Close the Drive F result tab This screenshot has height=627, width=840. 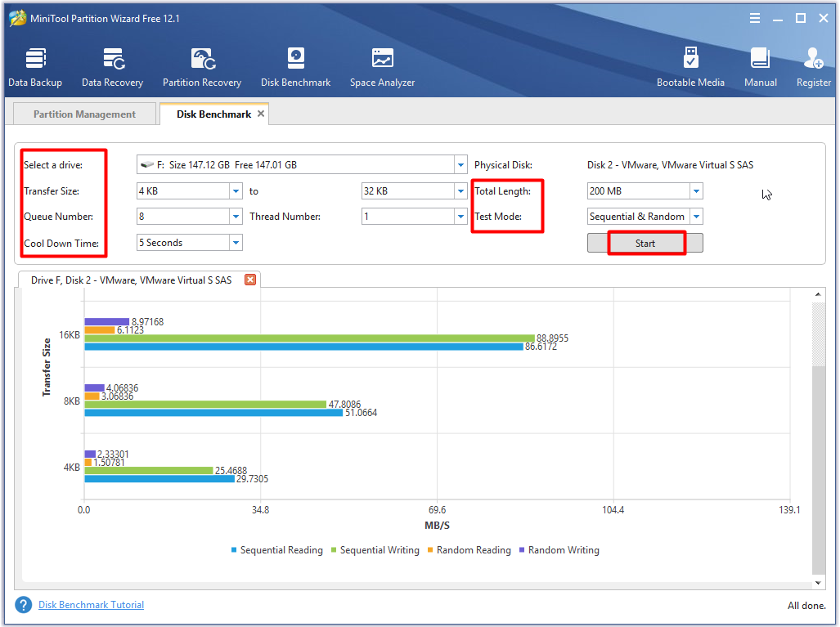(x=250, y=280)
